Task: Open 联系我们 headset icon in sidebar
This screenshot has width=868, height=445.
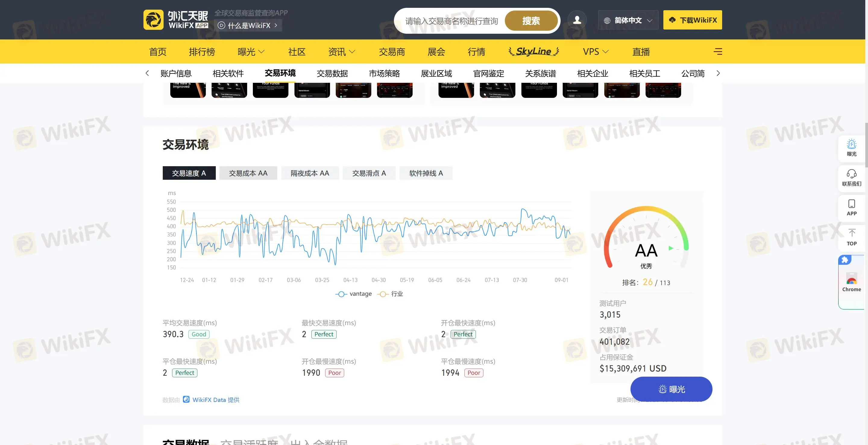Action: [851, 174]
